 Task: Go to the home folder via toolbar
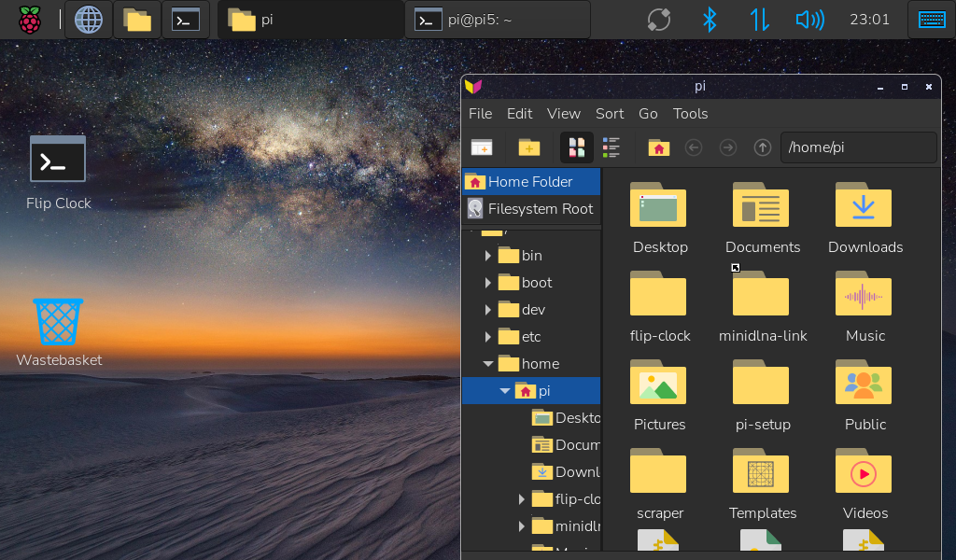[658, 147]
